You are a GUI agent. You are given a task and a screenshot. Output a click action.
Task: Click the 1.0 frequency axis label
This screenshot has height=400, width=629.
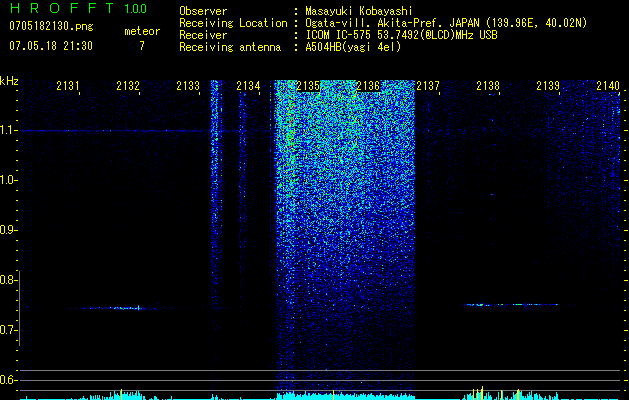coord(8,180)
